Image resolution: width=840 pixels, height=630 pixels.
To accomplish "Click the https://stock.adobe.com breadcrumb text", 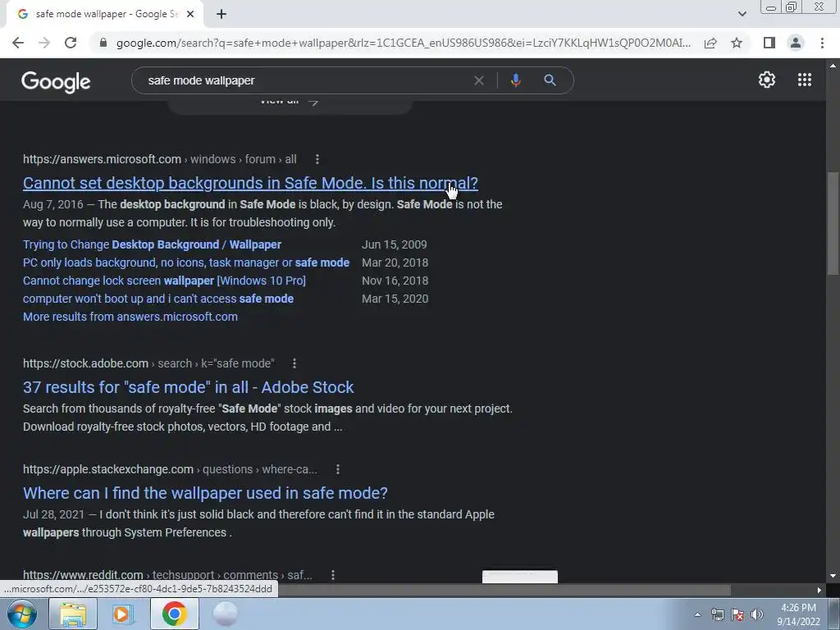I will coord(85,363).
